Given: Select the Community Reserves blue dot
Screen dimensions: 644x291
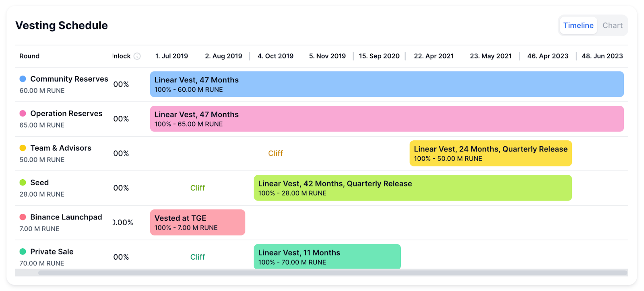Looking at the screenshot, I should (x=23, y=79).
